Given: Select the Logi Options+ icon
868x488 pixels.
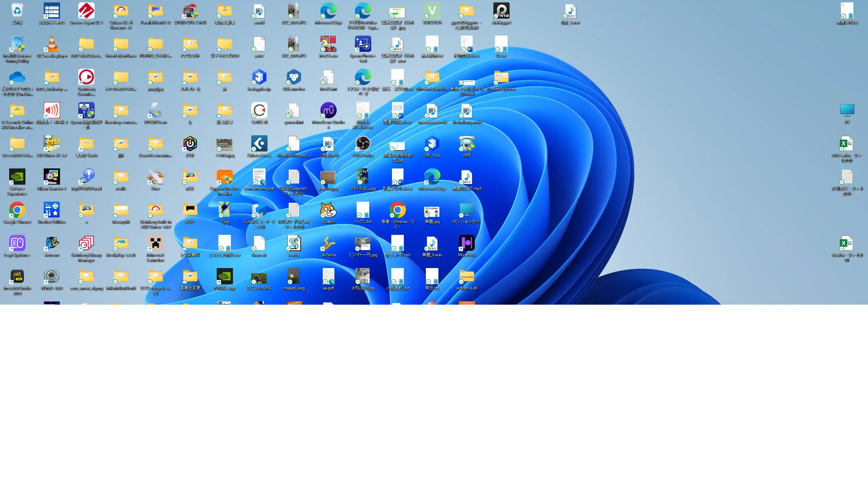Looking at the screenshot, I should [17, 243].
